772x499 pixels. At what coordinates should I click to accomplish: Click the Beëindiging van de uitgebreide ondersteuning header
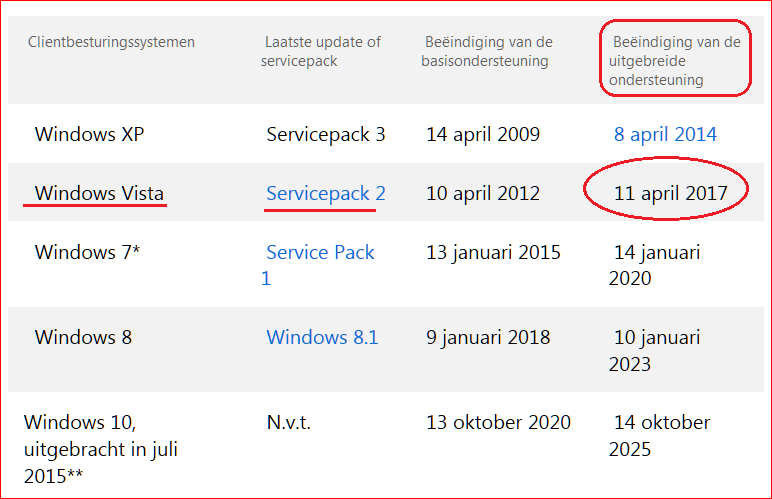tap(675, 60)
